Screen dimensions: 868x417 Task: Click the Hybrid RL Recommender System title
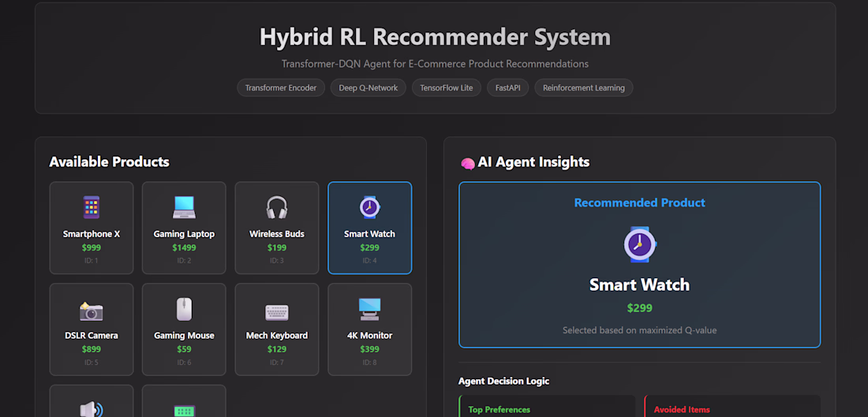click(x=435, y=37)
